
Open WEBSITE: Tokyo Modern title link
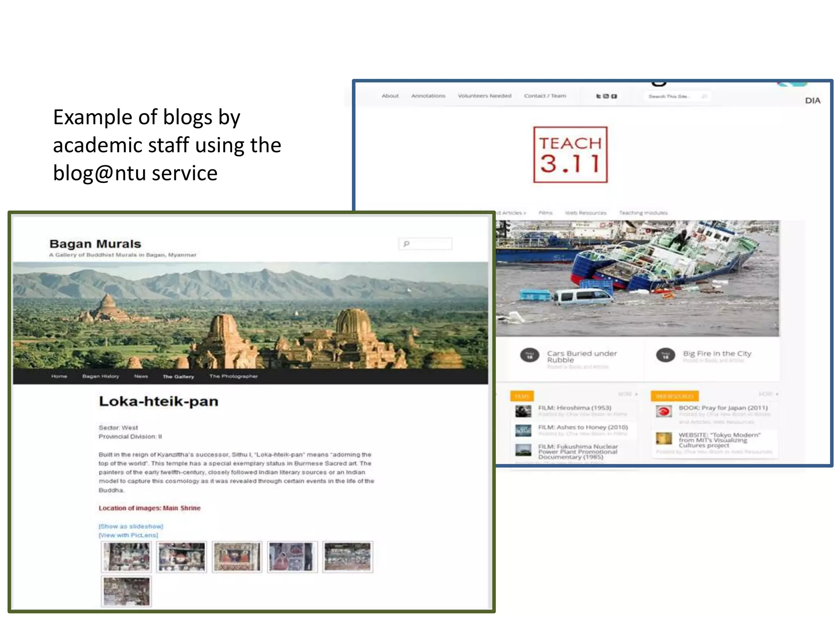click(x=719, y=440)
